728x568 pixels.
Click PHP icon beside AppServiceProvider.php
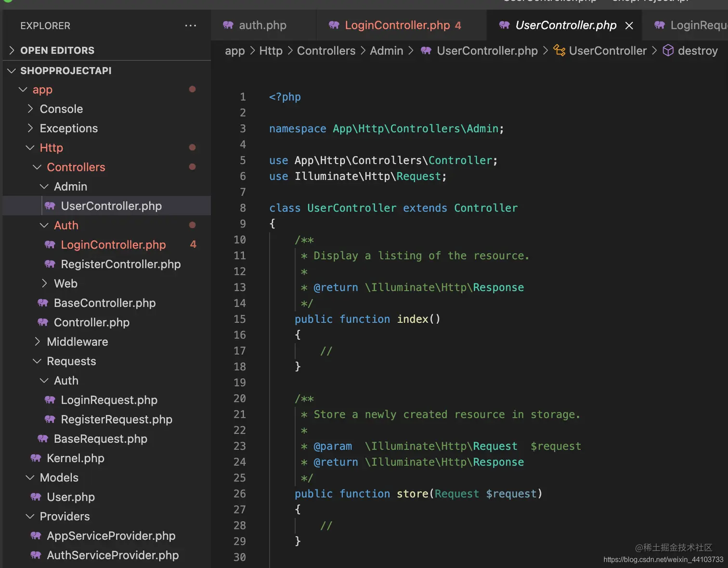click(36, 536)
